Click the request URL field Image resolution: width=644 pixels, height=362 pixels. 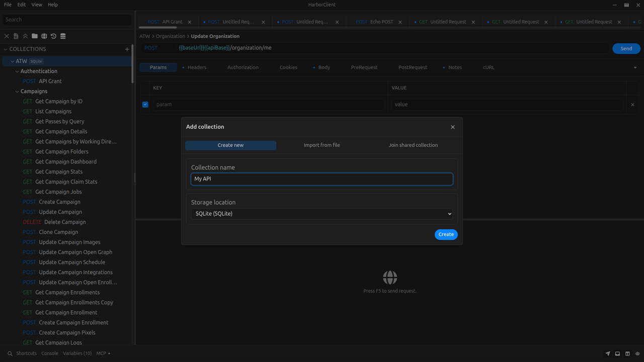pos(392,48)
